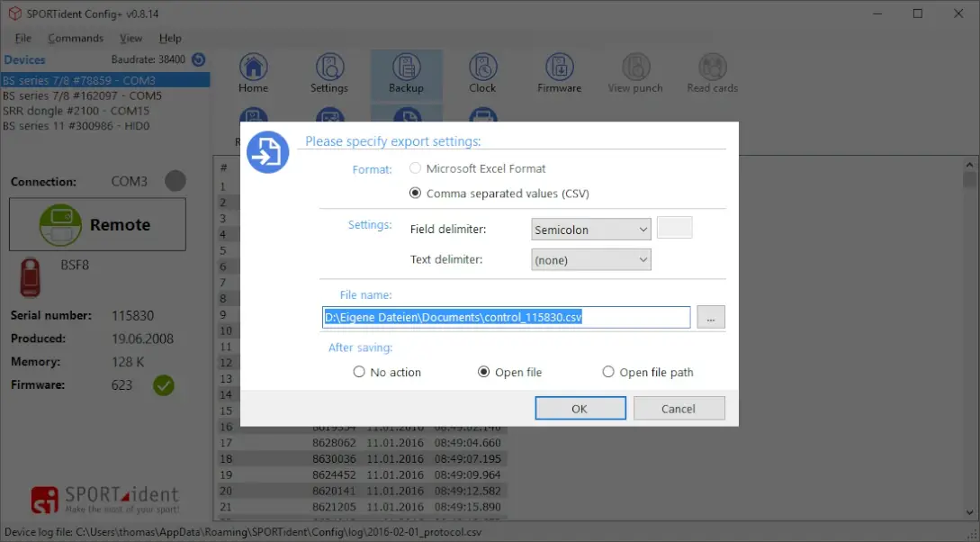
Task: Expand the Text delimiter dropdown
Action: coord(591,260)
